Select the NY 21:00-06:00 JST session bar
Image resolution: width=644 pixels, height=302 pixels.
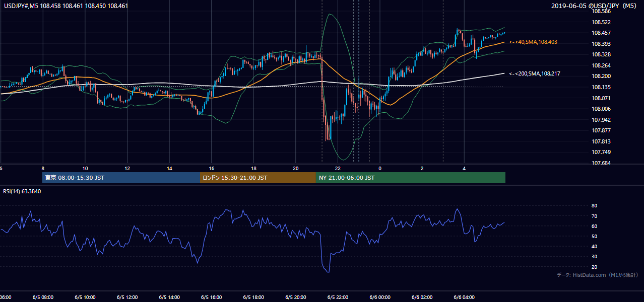(x=411, y=178)
